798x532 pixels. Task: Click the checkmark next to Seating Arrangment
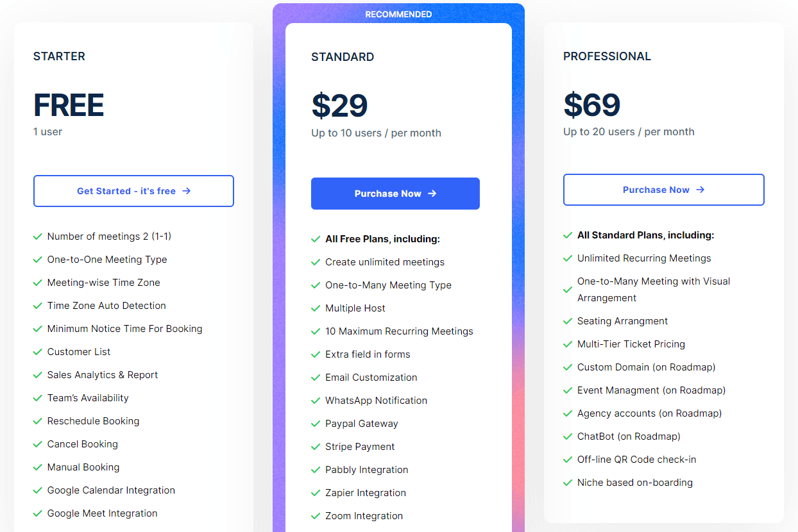568,320
